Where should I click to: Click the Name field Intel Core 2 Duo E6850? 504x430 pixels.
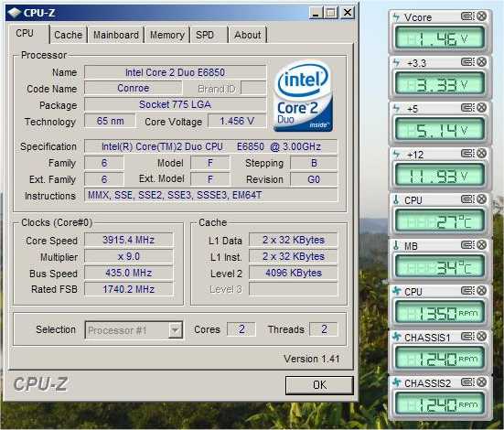[x=176, y=72]
